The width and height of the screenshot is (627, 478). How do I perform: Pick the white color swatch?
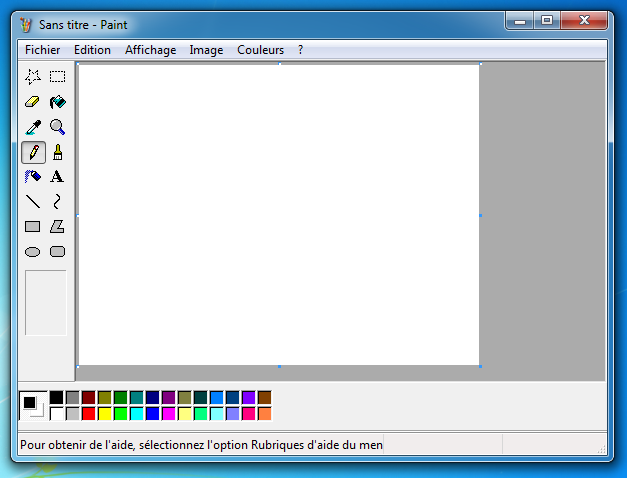click(56, 414)
